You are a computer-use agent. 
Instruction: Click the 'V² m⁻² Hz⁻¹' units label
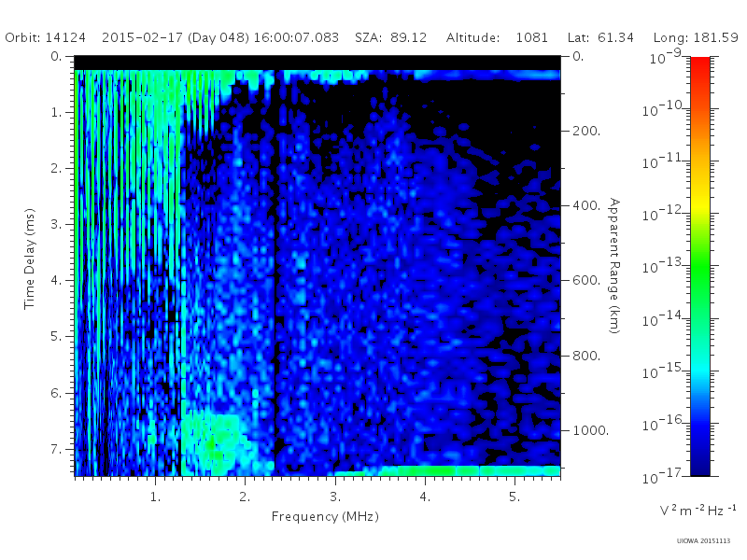pyautogui.click(x=698, y=510)
